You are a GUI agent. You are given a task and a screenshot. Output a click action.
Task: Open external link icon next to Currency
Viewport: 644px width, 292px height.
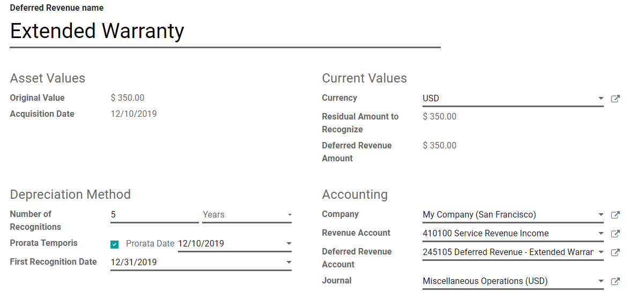(616, 99)
